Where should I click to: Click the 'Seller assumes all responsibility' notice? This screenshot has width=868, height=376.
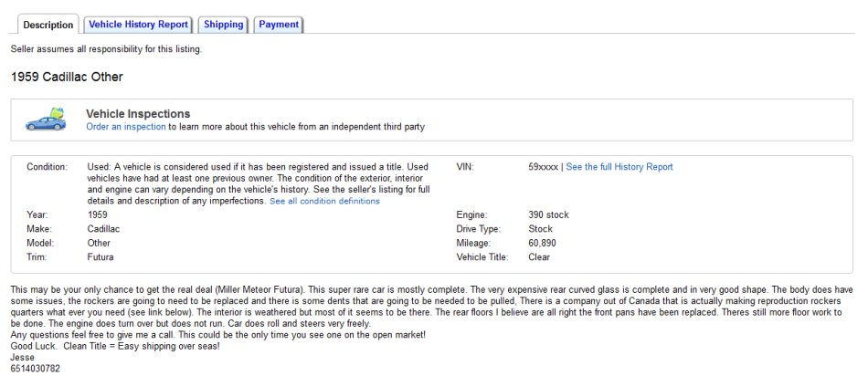click(x=106, y=48)
